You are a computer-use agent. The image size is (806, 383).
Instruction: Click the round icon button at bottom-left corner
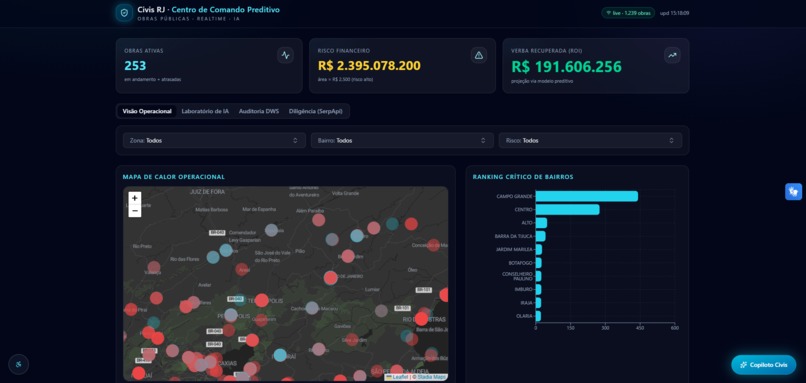pyautogui.click(x=19, y=364)
